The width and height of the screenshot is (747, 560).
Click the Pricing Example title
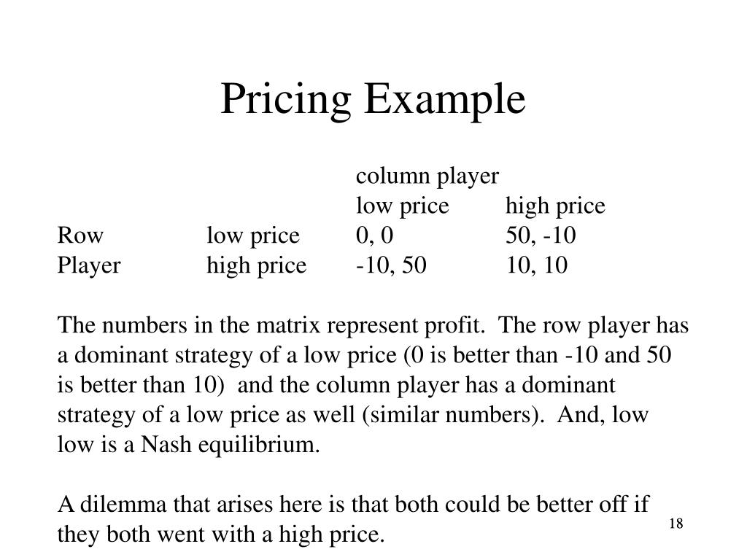(373, 100)
